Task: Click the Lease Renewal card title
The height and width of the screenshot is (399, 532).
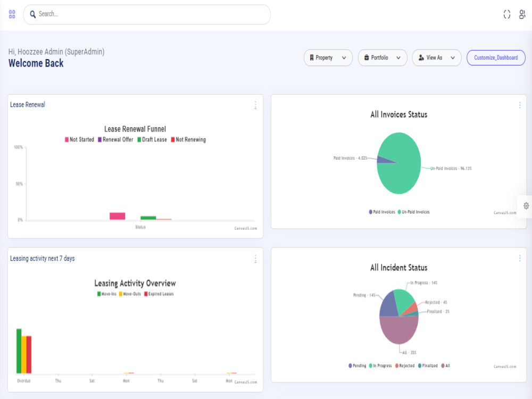Action: (28, 104)
